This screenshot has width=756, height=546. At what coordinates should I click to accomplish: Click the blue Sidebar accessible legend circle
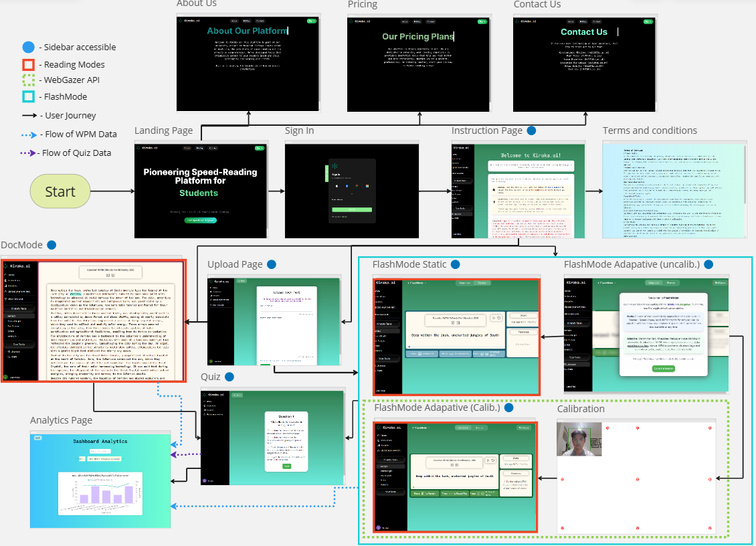click(29, 47)
